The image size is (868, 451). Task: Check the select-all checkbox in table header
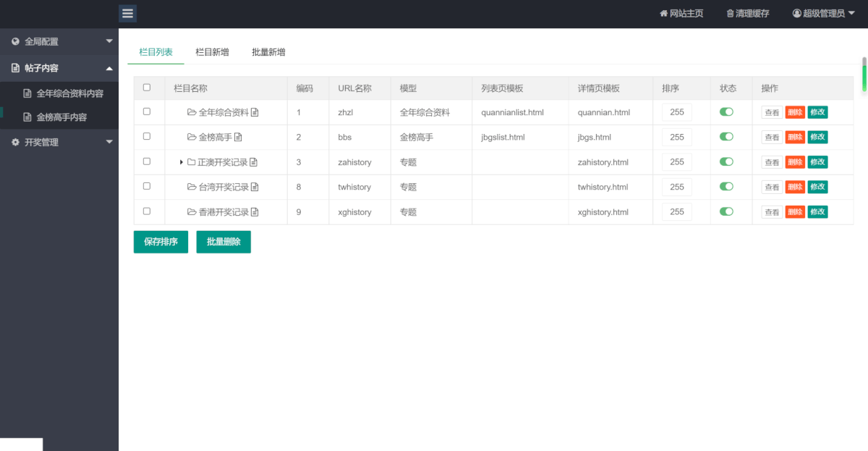click(x=147, y=88)
